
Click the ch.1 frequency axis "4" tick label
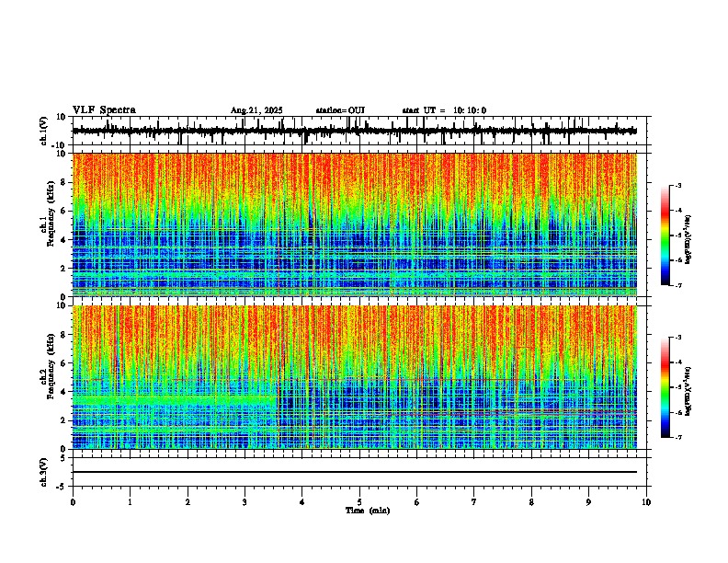point(63,240)
